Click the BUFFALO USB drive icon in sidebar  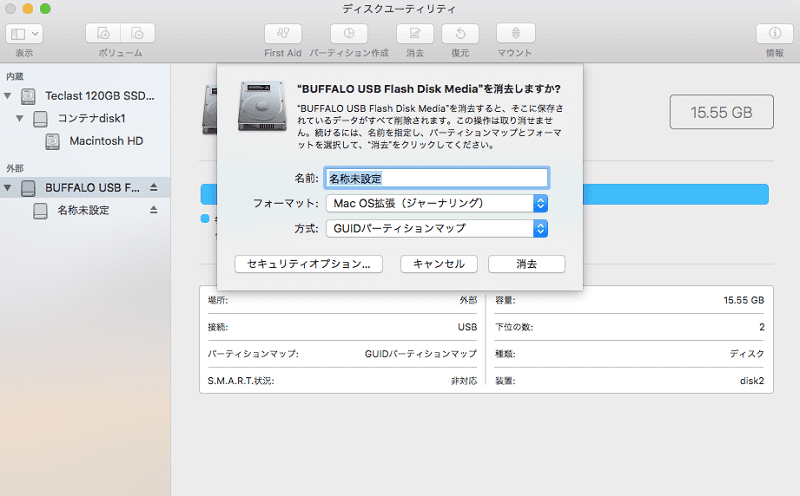point(28,188)
